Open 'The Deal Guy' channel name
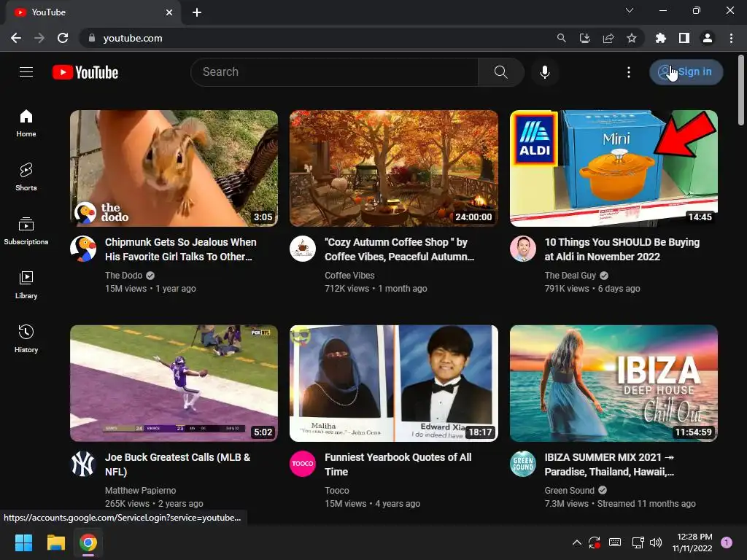747x560 pixels. 570,275
